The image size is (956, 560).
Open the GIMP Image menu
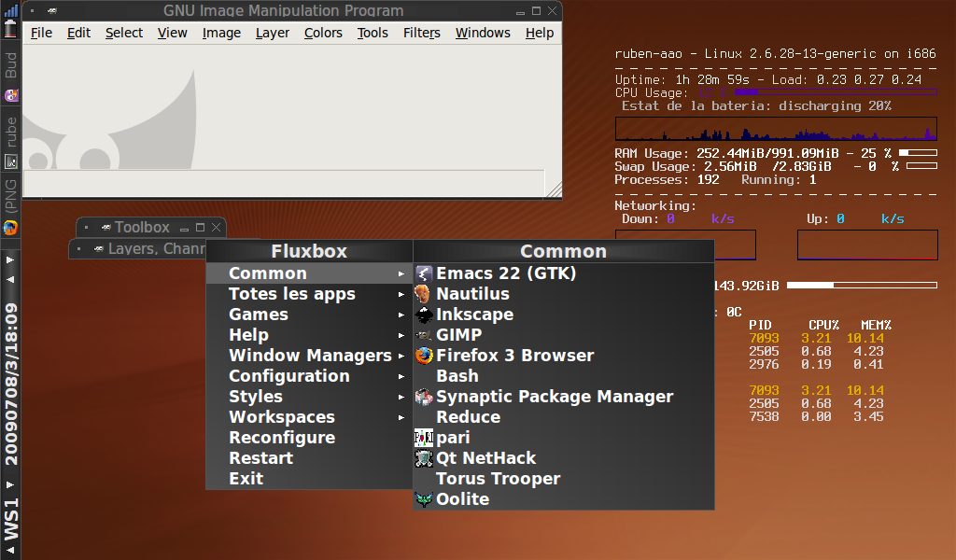[x=221, y=33]
